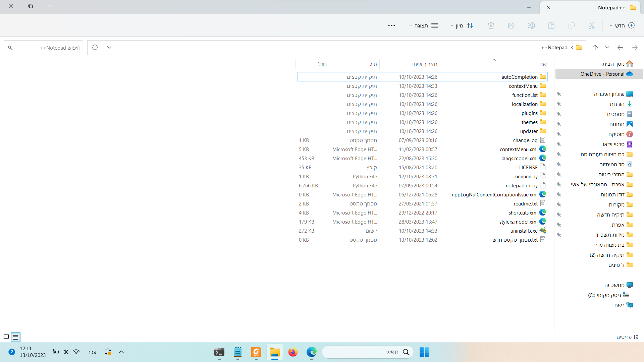Click the עבר language indicator
The width and height of the screenshot is (644, 362).
click(92, 352)
